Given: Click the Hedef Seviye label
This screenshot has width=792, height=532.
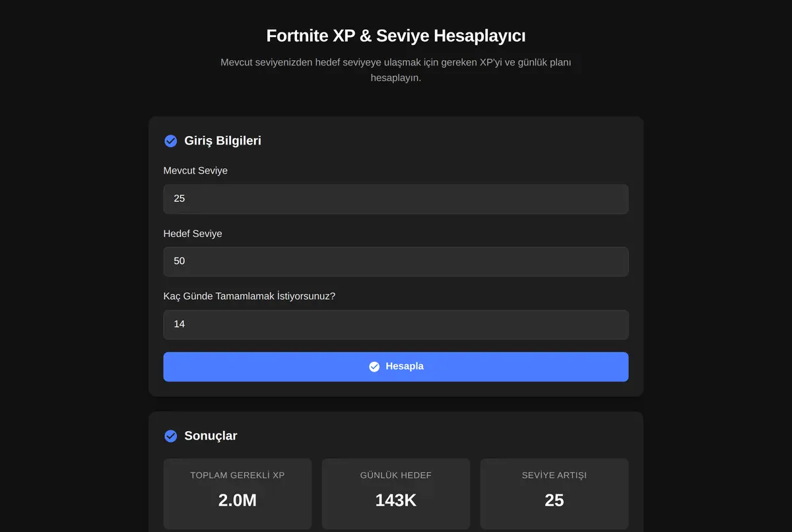Looking at the screenshot, I should click(x=193, y=234).
